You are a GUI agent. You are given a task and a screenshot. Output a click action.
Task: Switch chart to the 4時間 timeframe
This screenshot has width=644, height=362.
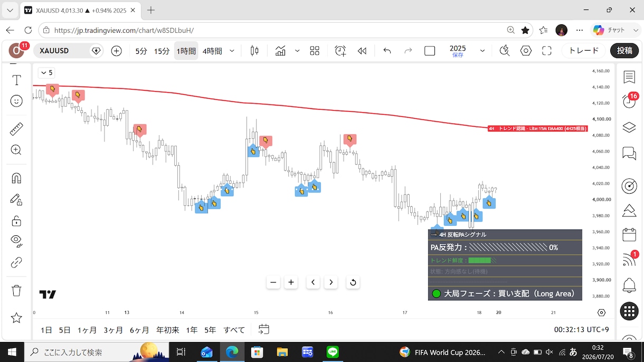pos(212,51)
